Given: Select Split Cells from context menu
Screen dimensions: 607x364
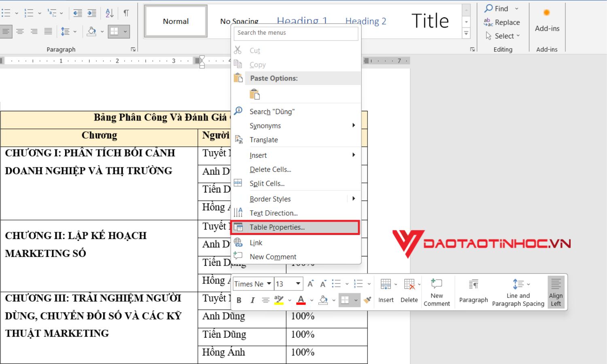Looking at the screenshot, I should tap(267, 183).
